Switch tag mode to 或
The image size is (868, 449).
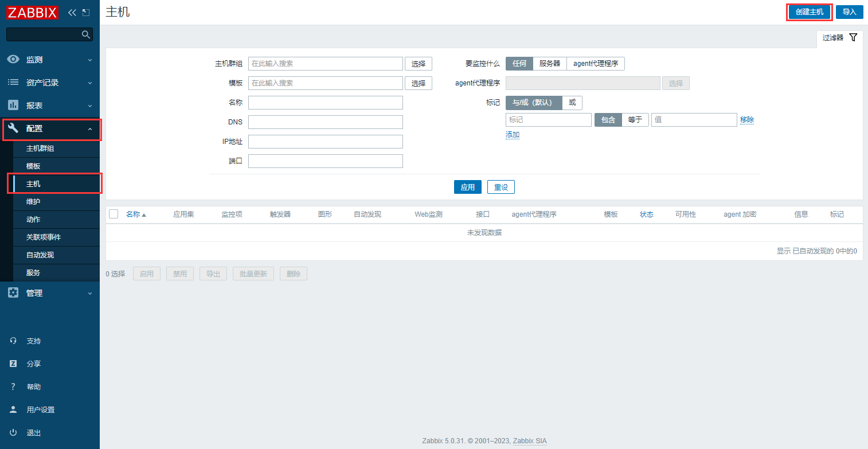coord(572,103)
